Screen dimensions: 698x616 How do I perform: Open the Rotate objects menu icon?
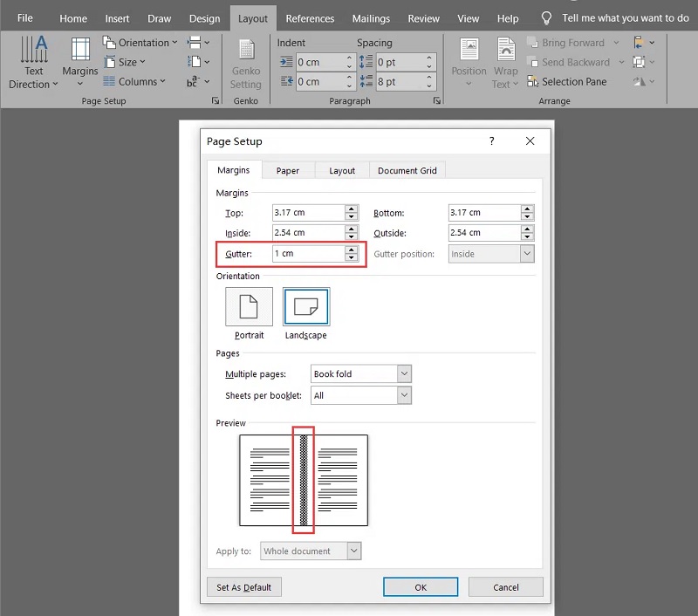[643, 81]
